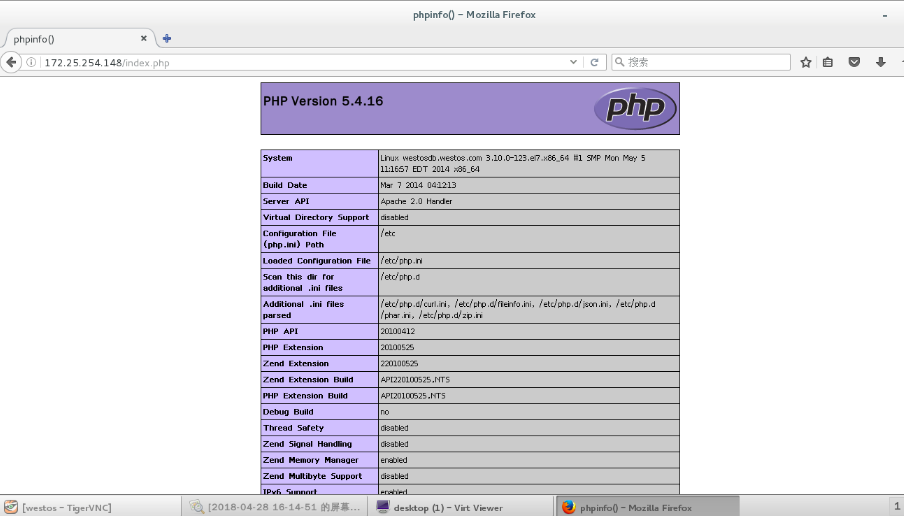This screenshot has width=904, height=516.
Task: Click 'Loaded Configuration File' label
Action: pos(317,261)
